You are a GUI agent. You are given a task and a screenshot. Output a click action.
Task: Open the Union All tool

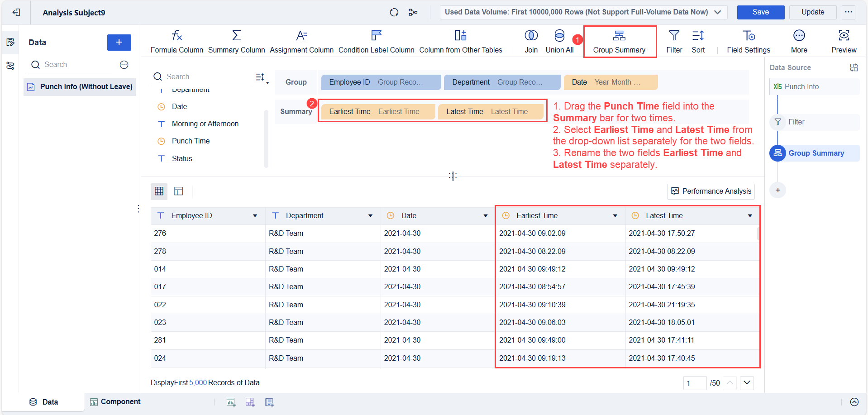[559, 41]
